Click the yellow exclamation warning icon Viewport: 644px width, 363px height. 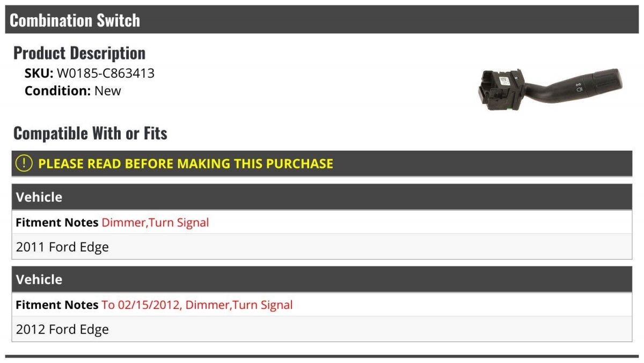[24, 163]
